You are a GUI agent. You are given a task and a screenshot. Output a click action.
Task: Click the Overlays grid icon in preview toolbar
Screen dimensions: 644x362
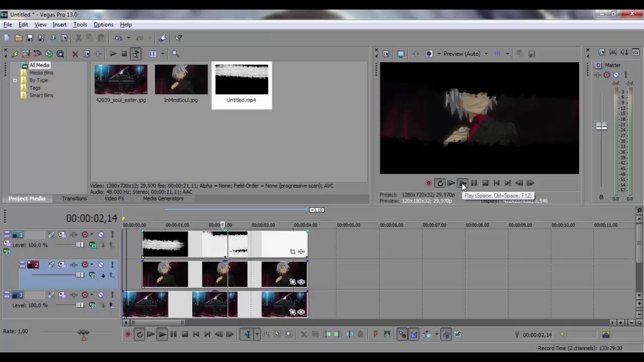pyautogui.click(x=497, y=54)
